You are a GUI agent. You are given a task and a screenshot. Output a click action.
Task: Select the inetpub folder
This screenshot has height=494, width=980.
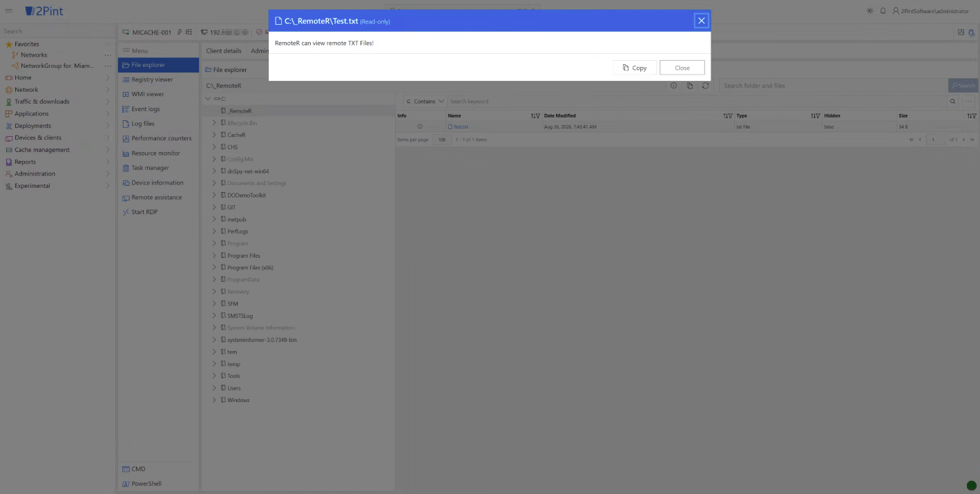237,219
